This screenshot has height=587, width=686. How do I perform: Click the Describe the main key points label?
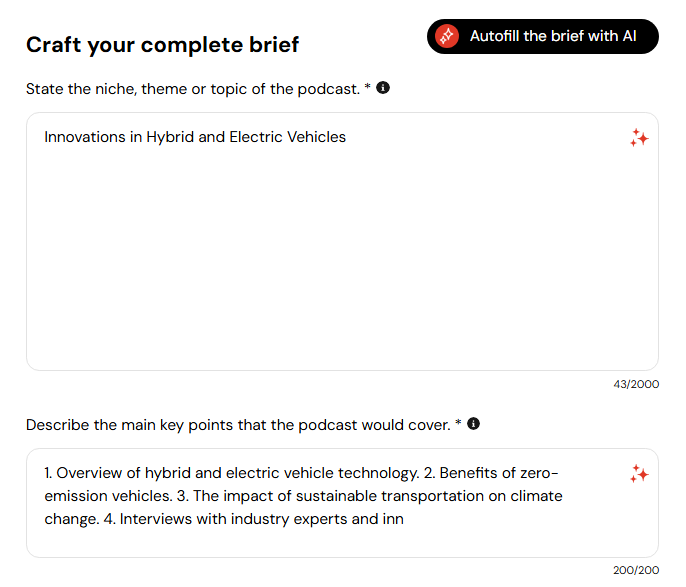click(x=238, y=425)
